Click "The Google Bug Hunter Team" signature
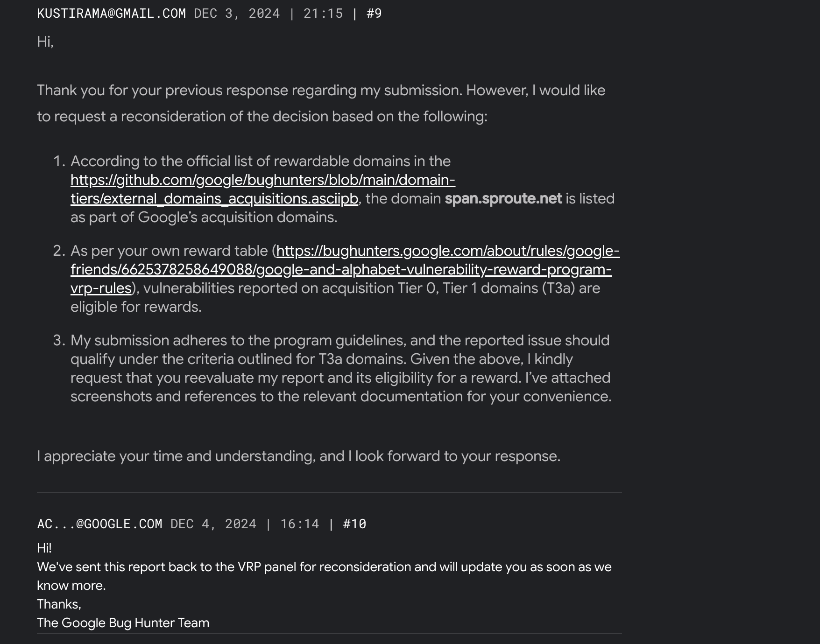The width and height of the screenshot is (820, 644). tap(123, 623)
